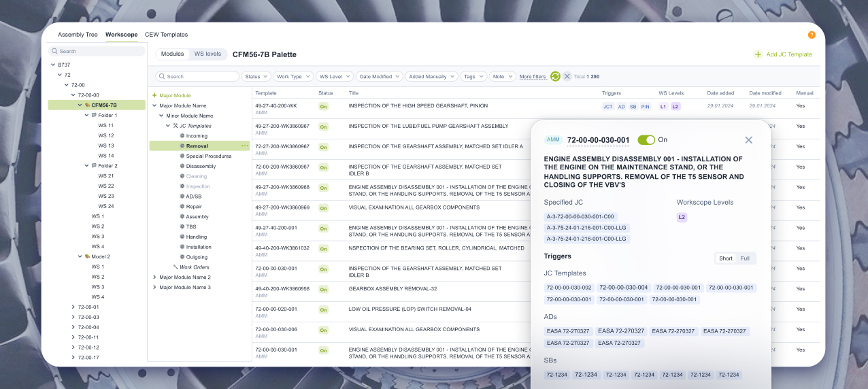Clear filters with the grey X icon
This screenshot has width=868, height=389.
tap(567, 77)
